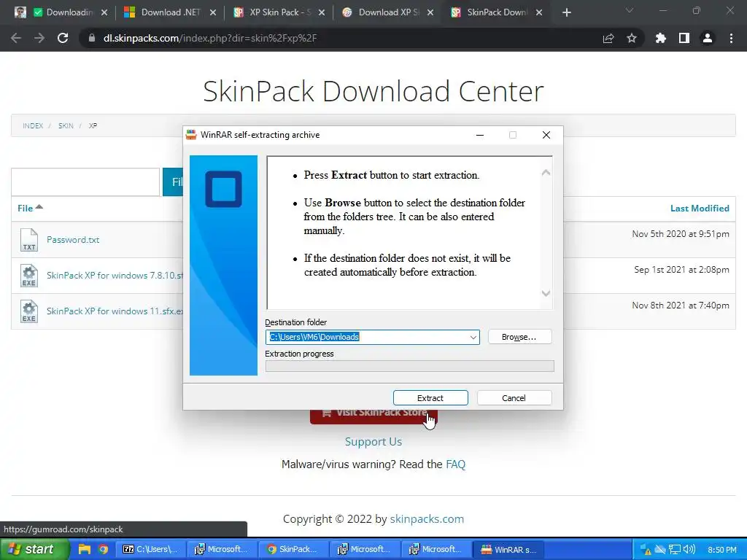Open Chrome quick launch taskbar icon

pyautogui.click(x=103, y=549)
